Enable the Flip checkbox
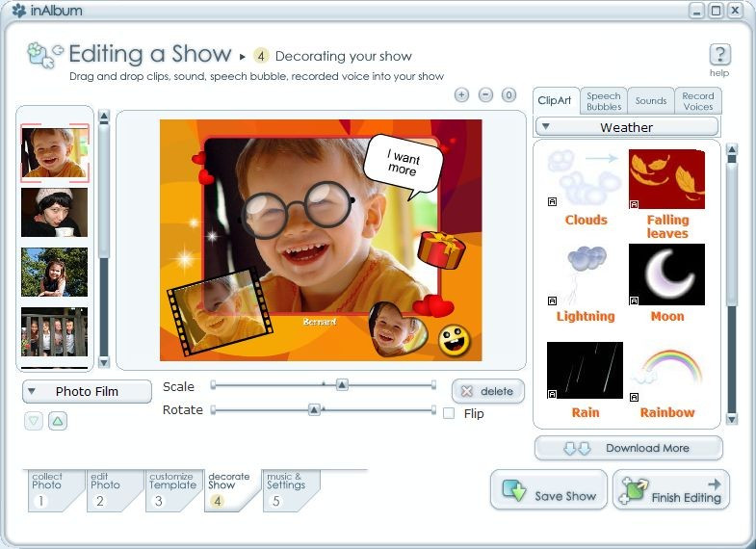The height and width of the screenshot is (549, 756). 449,413
